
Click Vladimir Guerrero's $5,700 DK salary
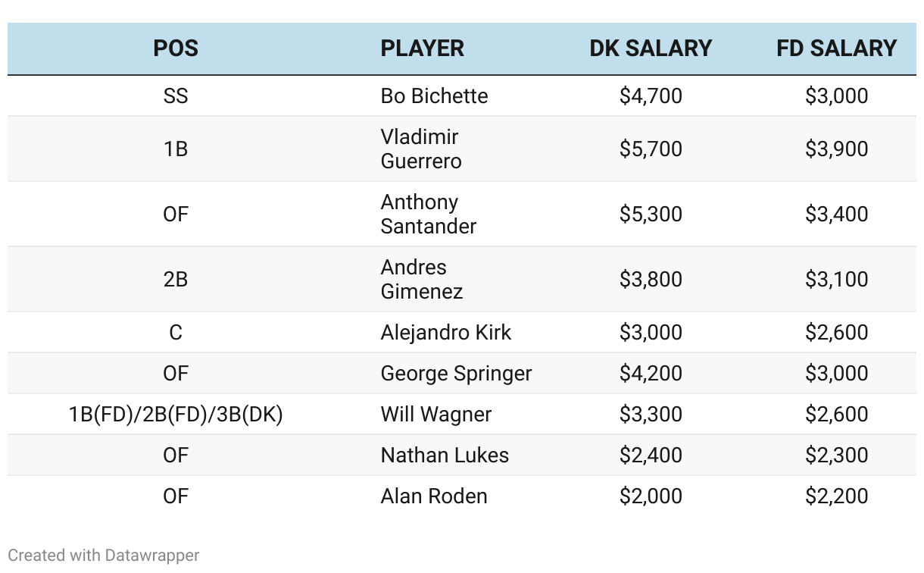[x=651, y=149]
